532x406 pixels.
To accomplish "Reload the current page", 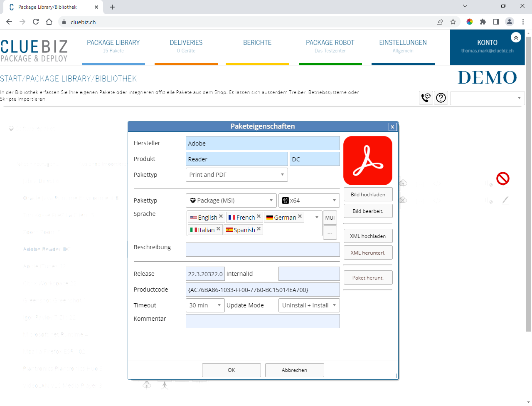I will click(x=36, y=22).
